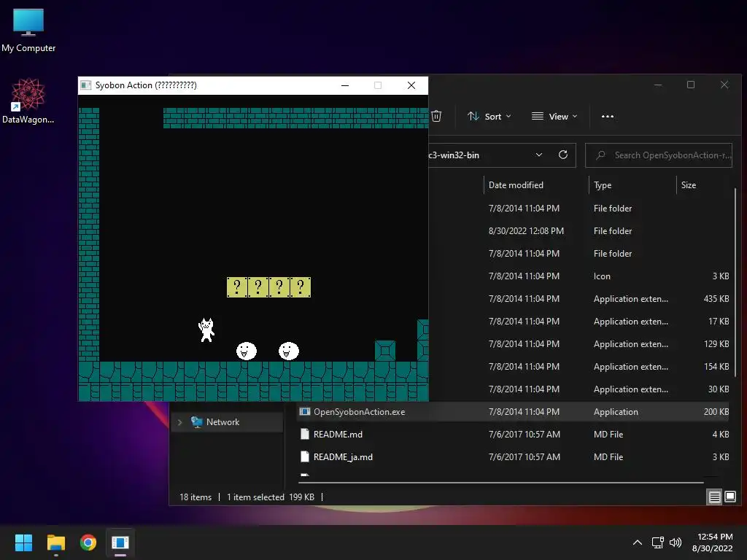Image resolution: width=747 pixels, height=560 pixels.
Task: Click the README_ja.md file icon
Action: (x=305, y=457)
